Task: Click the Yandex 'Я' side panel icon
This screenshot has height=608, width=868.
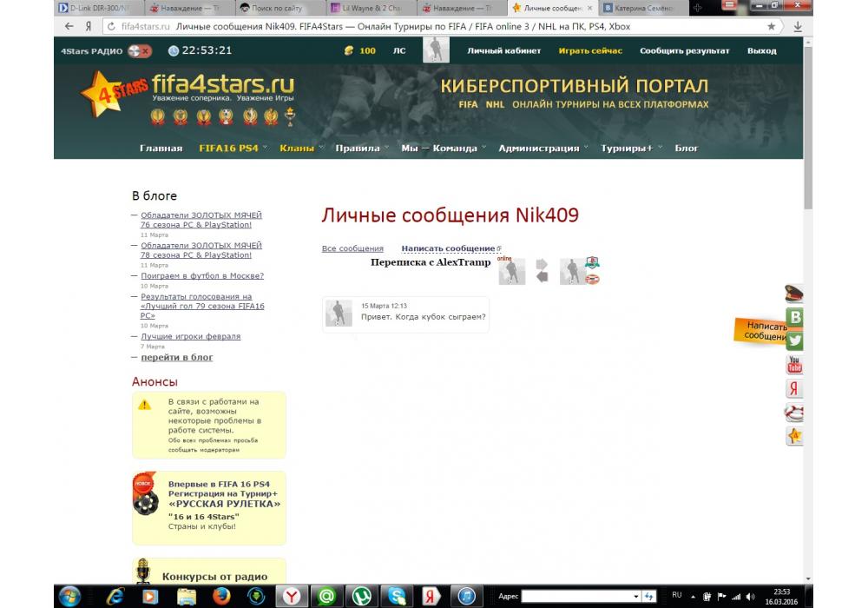Action: (x=794, y=388)
